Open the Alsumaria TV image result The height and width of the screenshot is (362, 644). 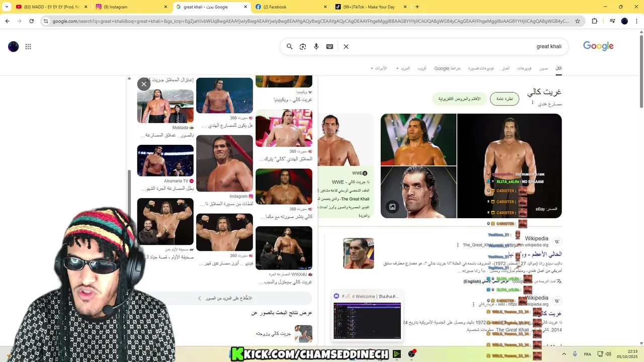[166, 161]
